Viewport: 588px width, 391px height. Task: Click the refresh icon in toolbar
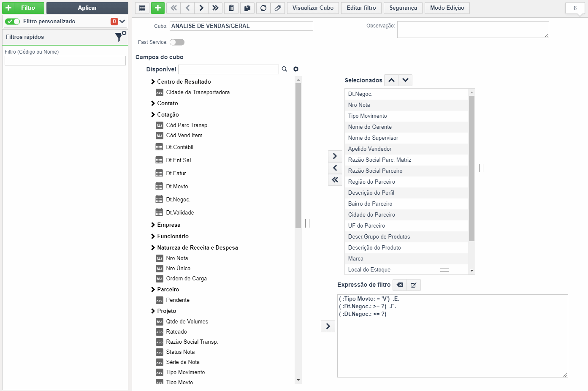pos(263,8)
